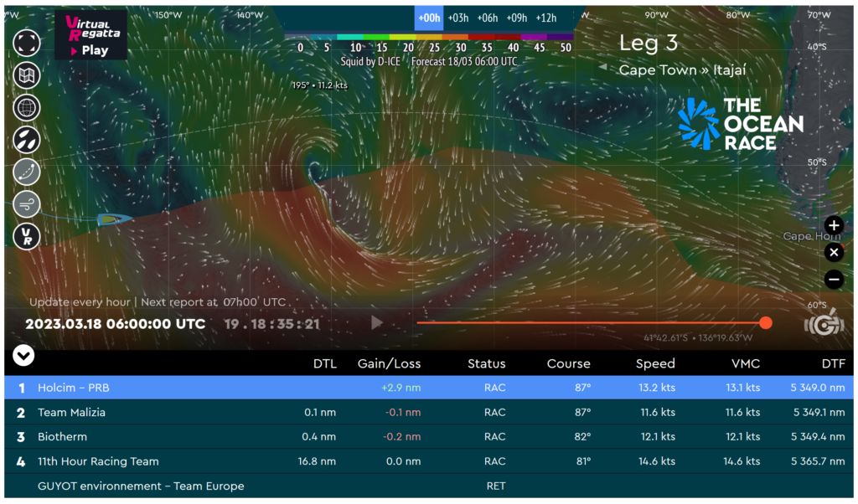Select GUYOT environnement – Team Europe row
Viewport: 858px width, 504px height.
tap(429, 486)
